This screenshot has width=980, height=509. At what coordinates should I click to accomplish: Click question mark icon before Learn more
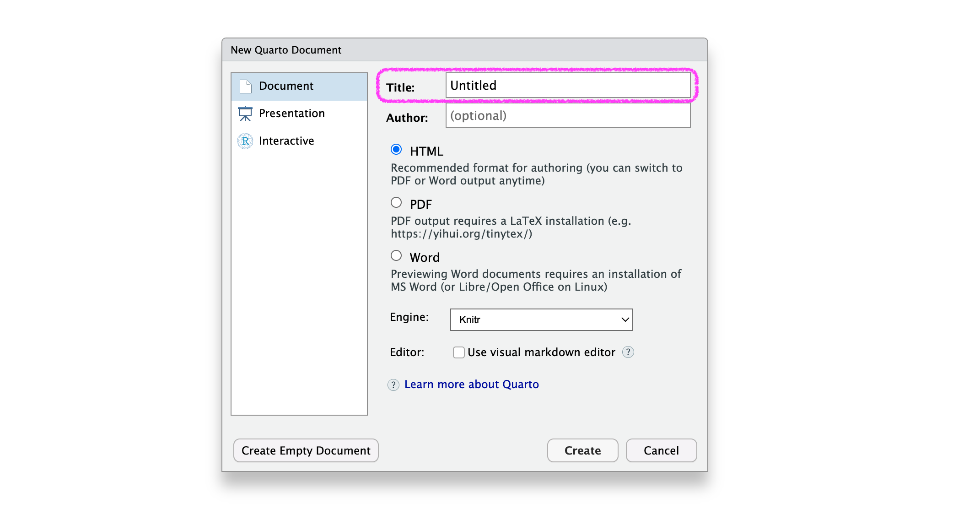tap(393, 384)
